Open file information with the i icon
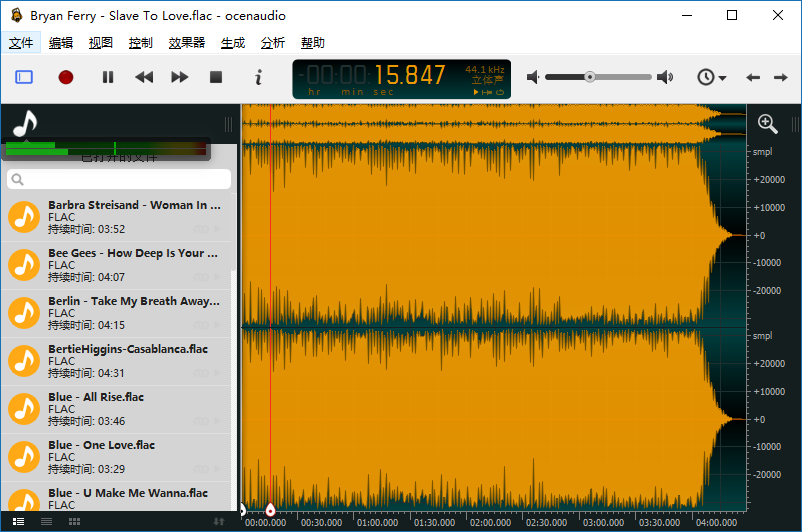 pos(258,77)
